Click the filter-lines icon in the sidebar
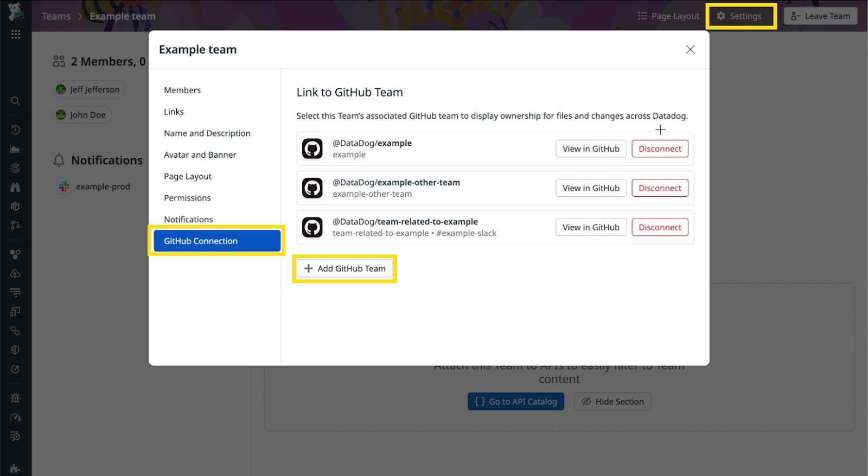The image size is (868, 476). (x=15, y=293)
